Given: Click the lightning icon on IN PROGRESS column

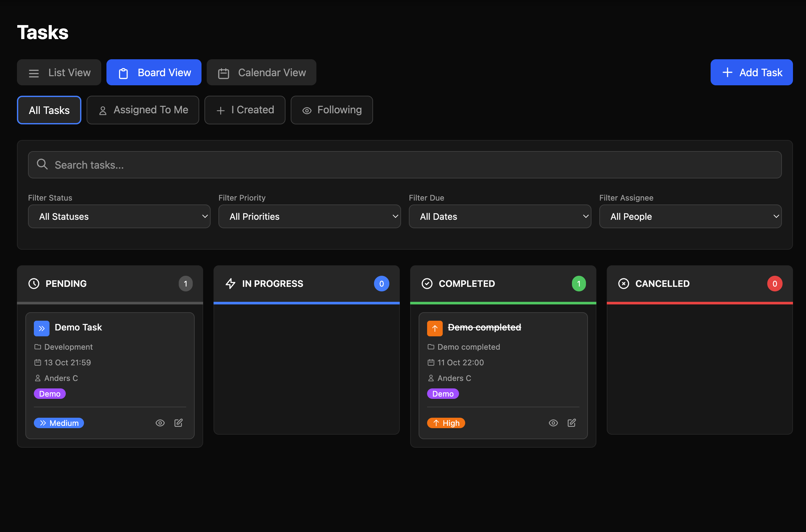Looking at the screenshot, I should 231,284.
